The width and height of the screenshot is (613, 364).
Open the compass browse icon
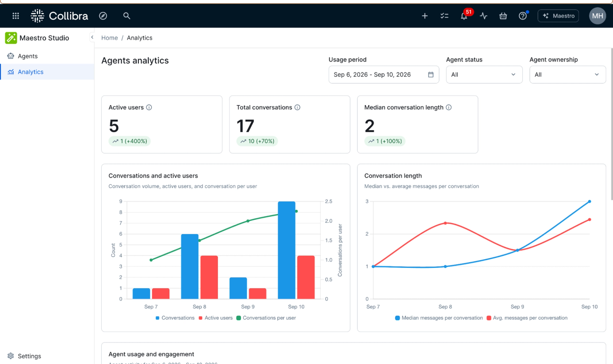coord(103,16)
